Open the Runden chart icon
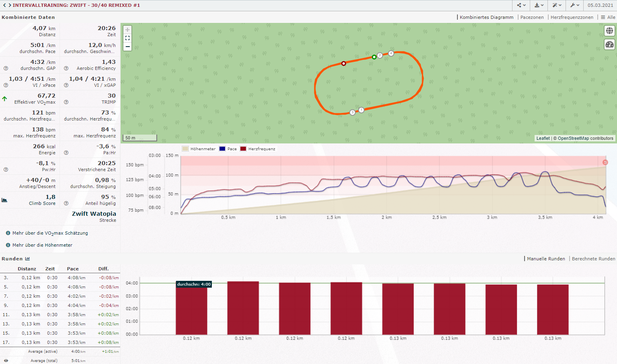 [27, 259]
